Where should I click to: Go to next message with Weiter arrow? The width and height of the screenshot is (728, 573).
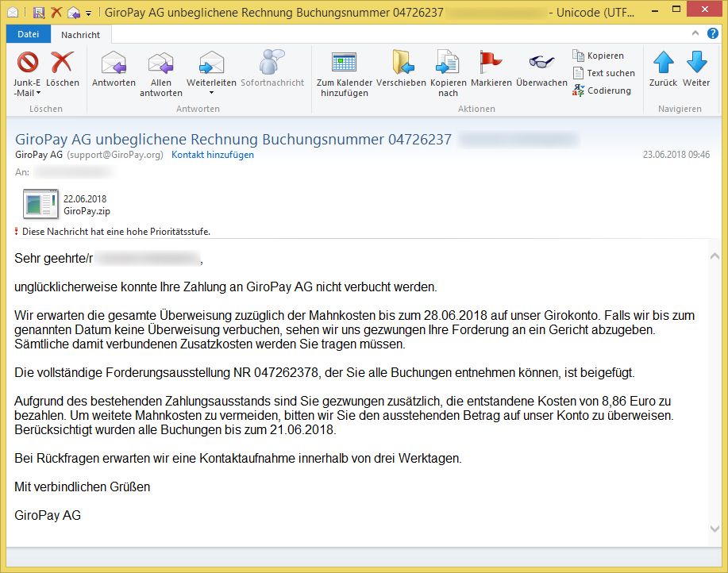(x=696, y=62)
